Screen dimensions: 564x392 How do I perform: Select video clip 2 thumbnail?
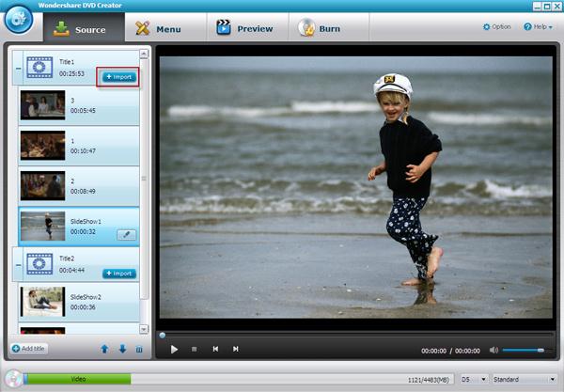coord(43,185)
